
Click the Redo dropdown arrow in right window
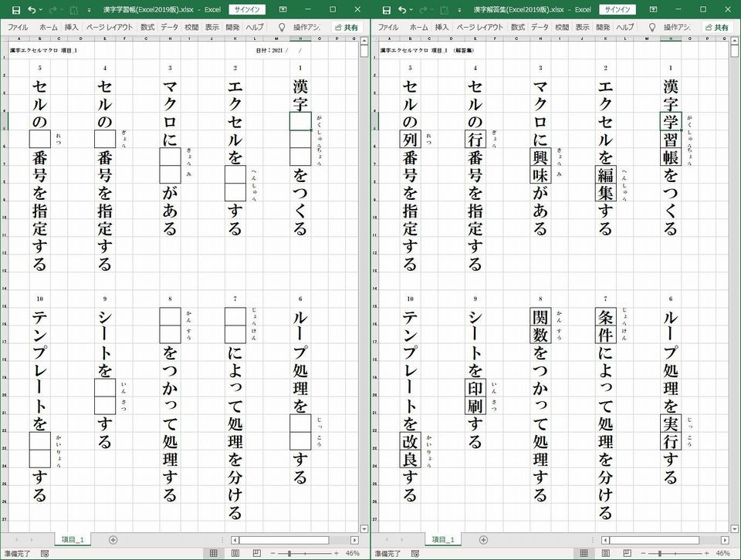click(x=432, y=10)
